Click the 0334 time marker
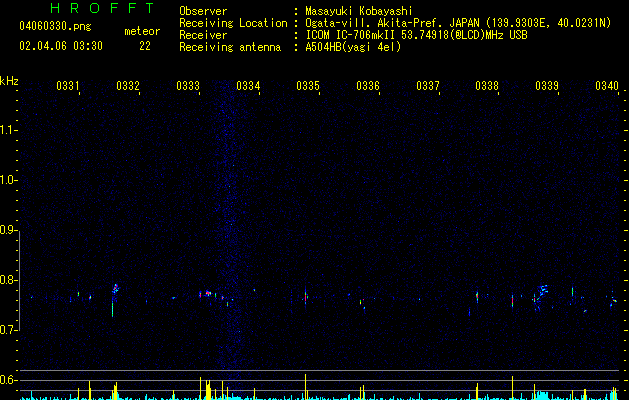629x400 pixels. 248,86
